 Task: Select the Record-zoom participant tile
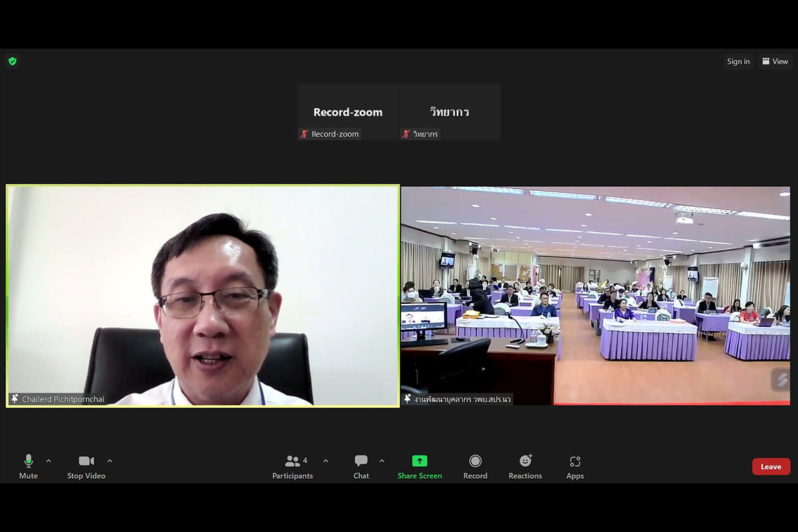(x=348, y=112)
